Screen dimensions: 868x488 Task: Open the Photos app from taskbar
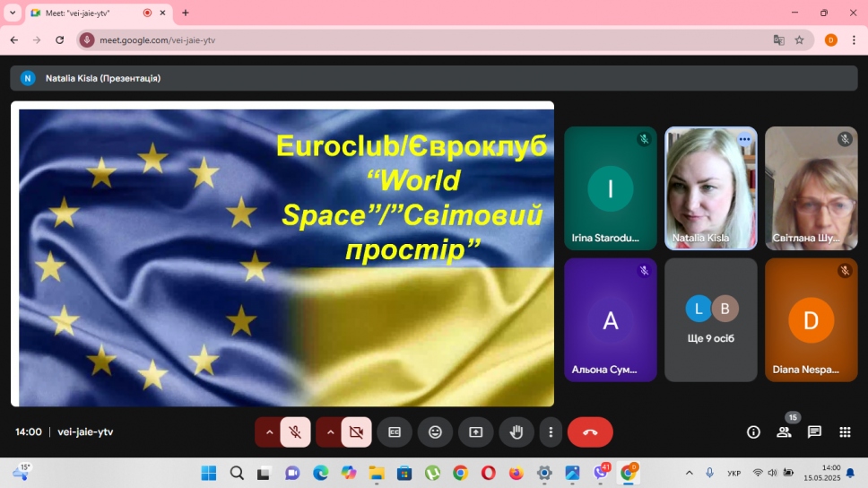(x=572, y=473)
